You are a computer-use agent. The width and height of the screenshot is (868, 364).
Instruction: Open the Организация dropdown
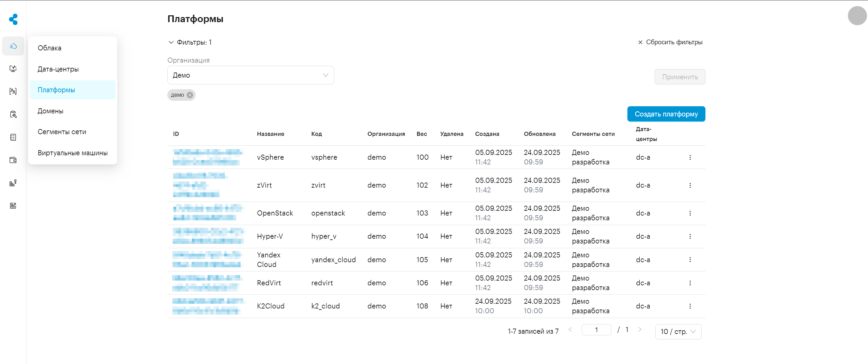tap(250, 75)
